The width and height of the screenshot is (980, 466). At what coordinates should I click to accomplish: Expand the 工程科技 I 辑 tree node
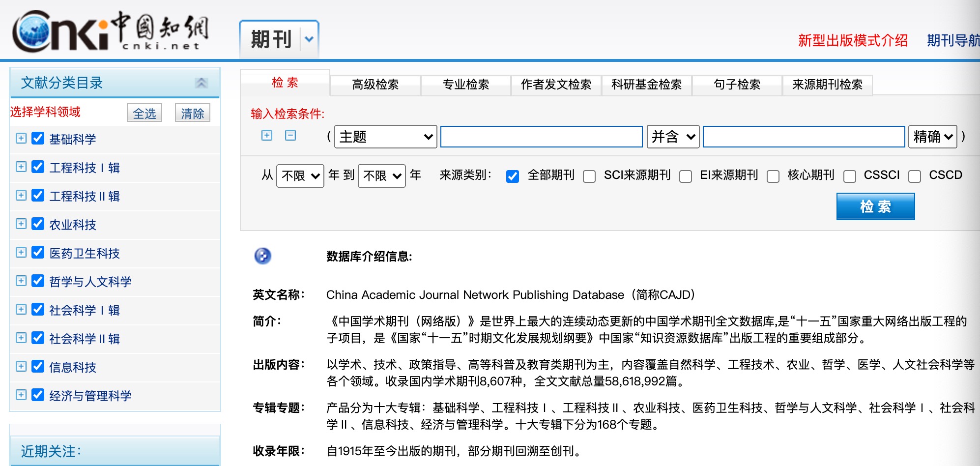(21, 167)
